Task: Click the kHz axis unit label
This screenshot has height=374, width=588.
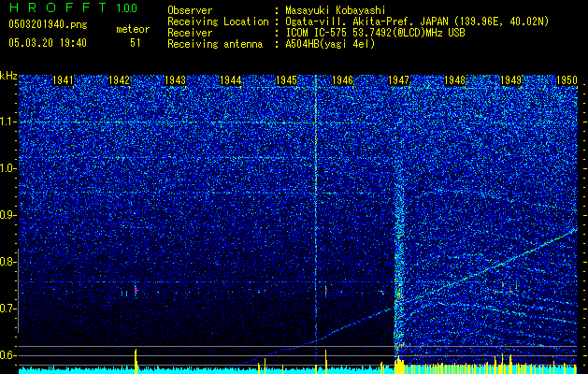Action: (8, 76)
